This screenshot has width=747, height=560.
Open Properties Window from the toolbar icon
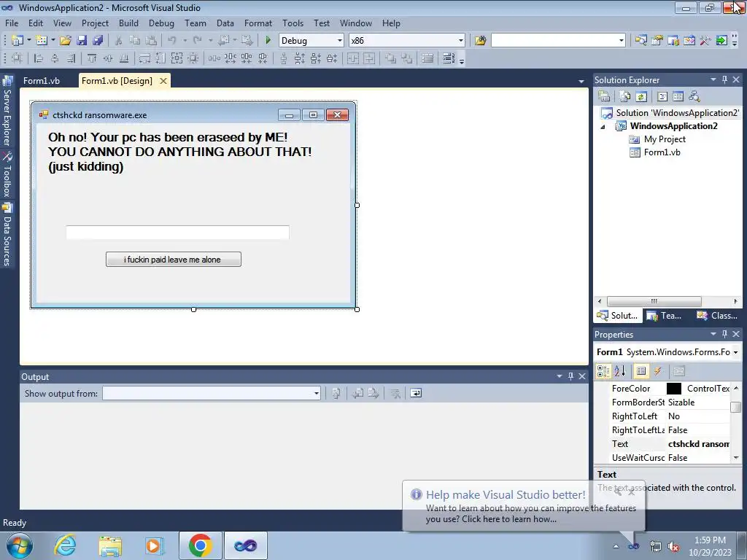[x=657, y=41]
